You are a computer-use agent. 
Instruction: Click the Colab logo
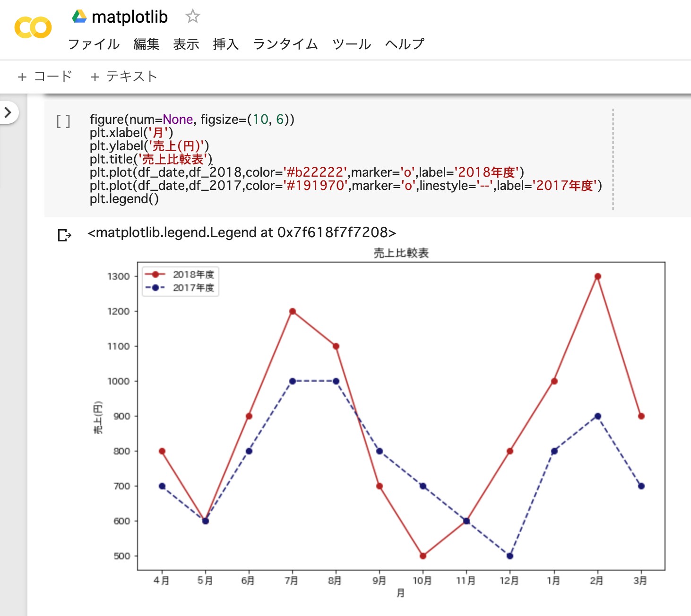point(33,27)
